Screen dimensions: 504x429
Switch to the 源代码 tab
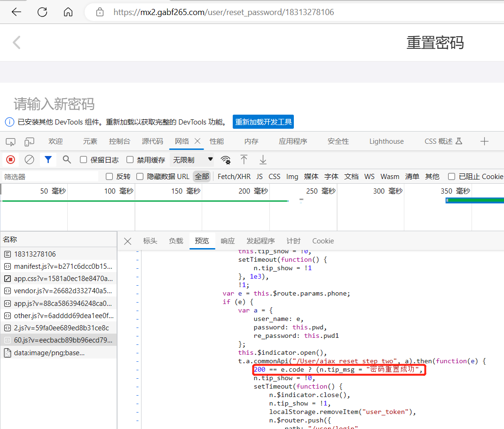(153, 141)
